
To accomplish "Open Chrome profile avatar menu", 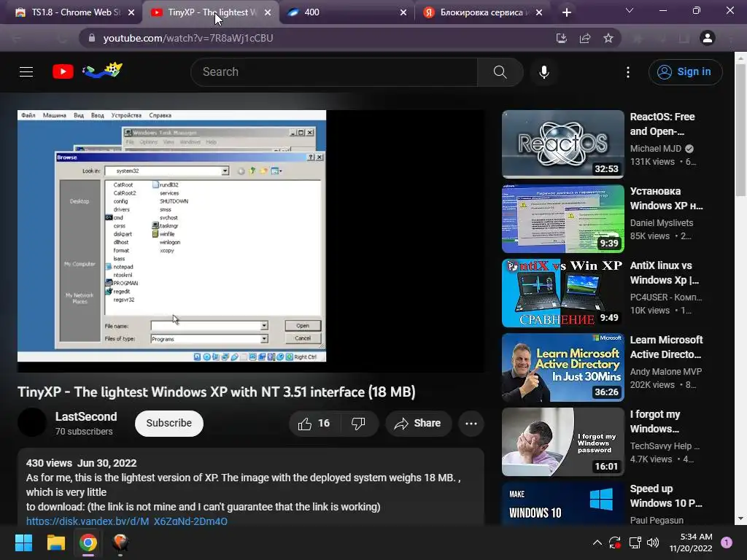I will pos(708,38).
